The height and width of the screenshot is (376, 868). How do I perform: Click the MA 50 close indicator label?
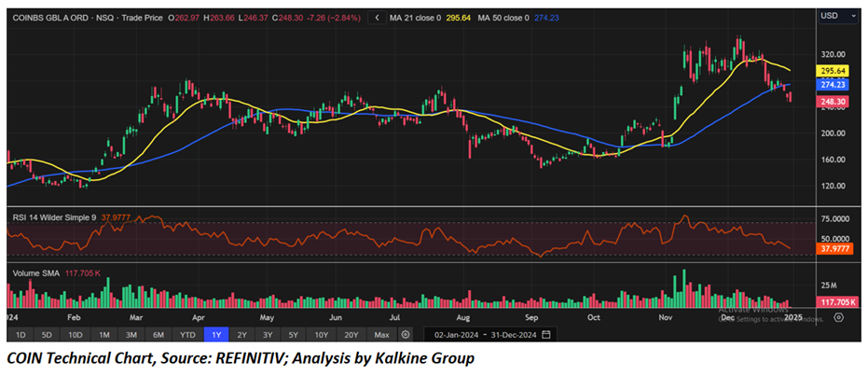[x=503, y=18]
